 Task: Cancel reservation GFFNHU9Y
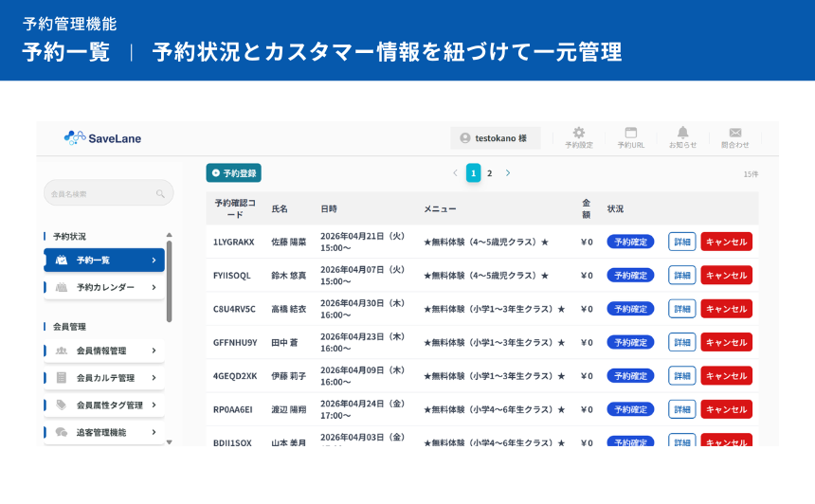pos(726,342)
